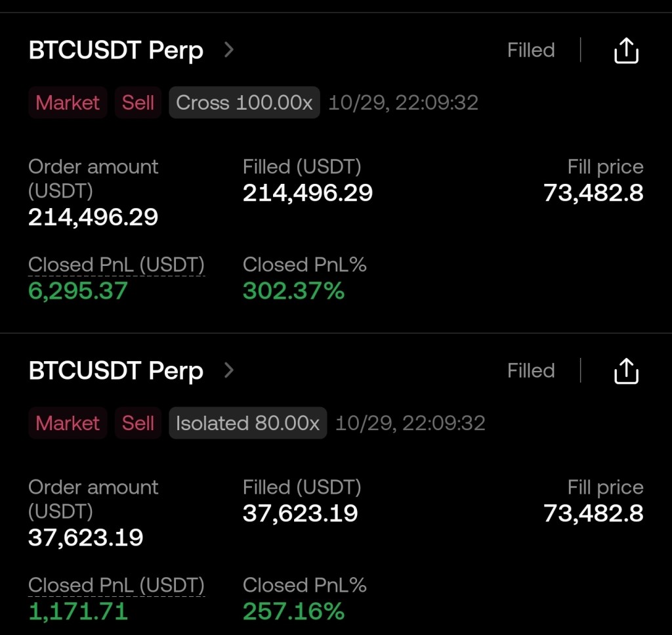This screenshot has height=635, width=672.
Task: Tap the underlined Closed PnL (USDT) label above 1,171.71
Action: click(116, 585)
